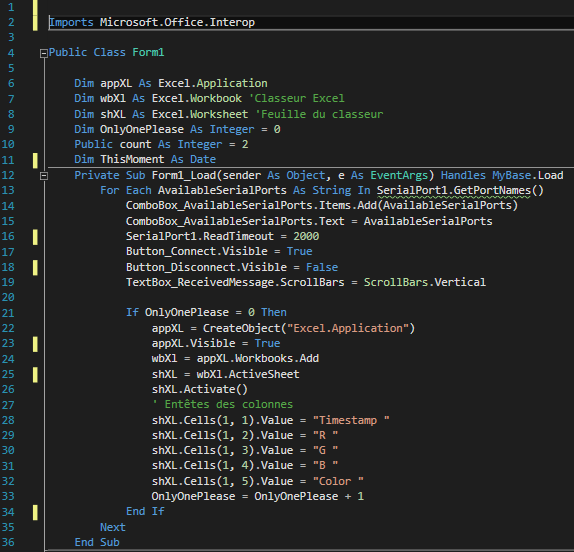Click the 'Feuille du classeur comment
The height and width of the screenshot is (552, 574).
(319, 114)
